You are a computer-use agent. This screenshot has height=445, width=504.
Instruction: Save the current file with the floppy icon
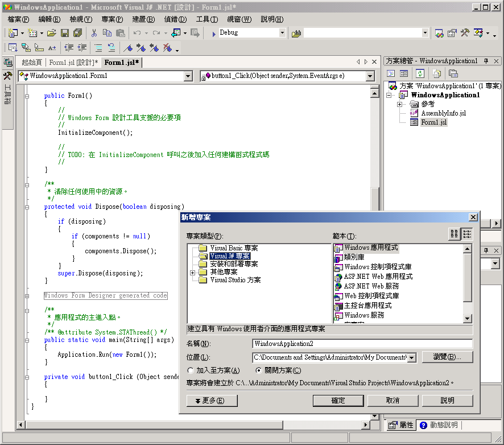coord(65,33)
